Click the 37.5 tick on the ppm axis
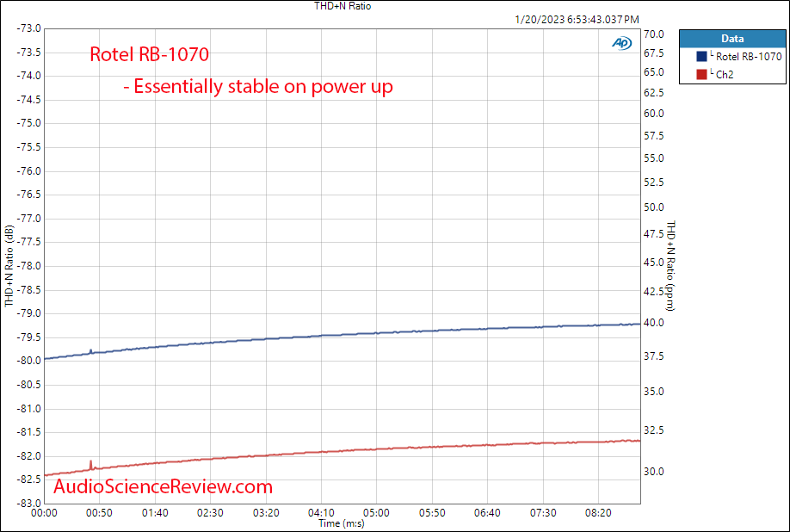Viewport: 790px width, 532px height. tap(655, 356)
